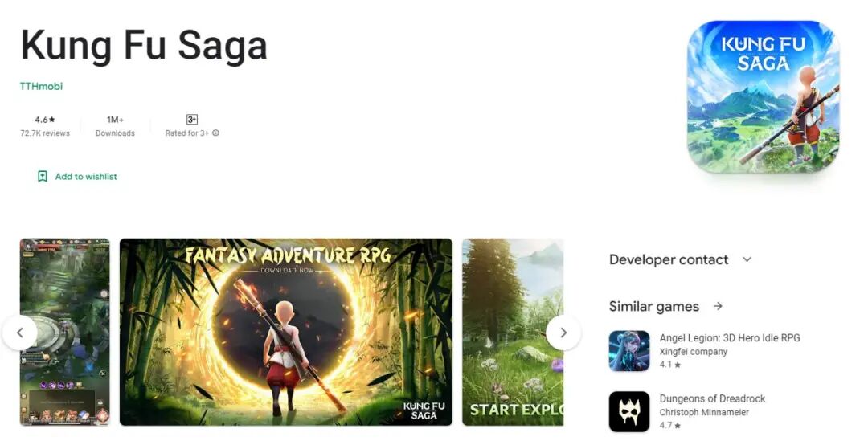Click the Developer contact chevron
This screenshot has width=868, height=441.
747,259
